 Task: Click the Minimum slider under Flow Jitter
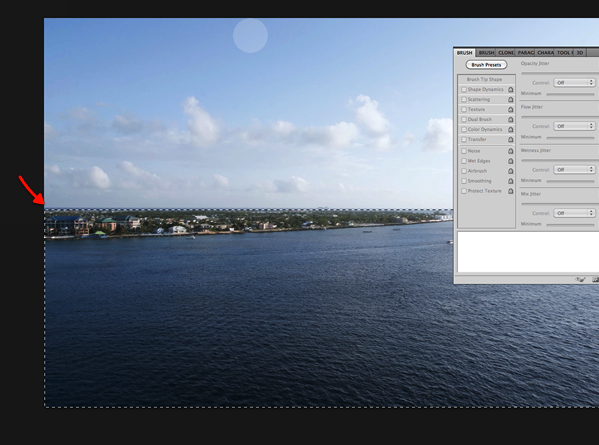[x=570, y=138]
